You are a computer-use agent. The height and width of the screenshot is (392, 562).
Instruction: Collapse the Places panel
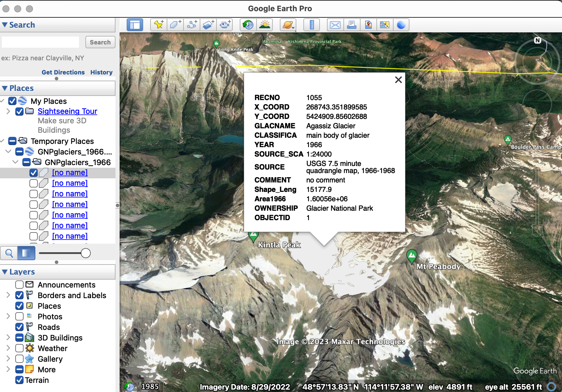[5, 88]
